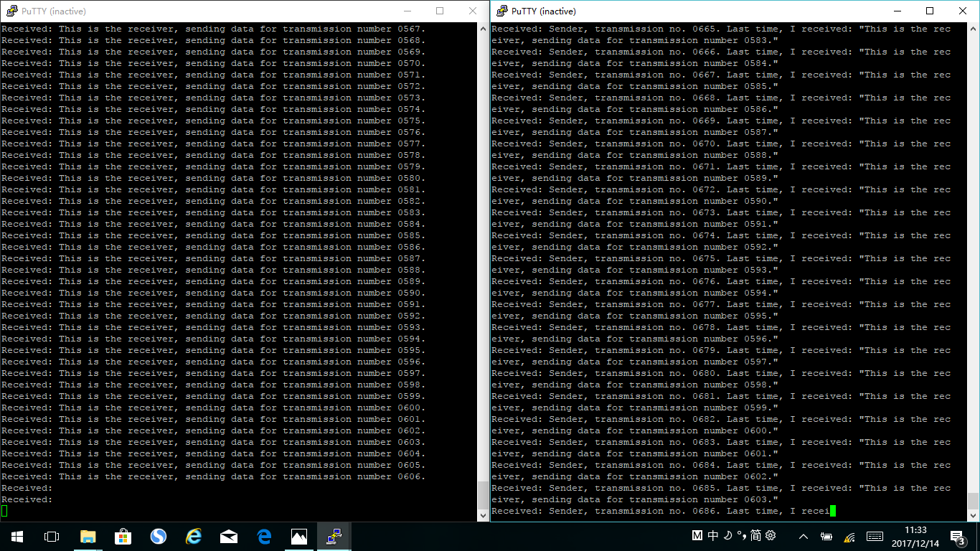Maximize the right PuTTY window
980x551 pixels.
point(930,11)
